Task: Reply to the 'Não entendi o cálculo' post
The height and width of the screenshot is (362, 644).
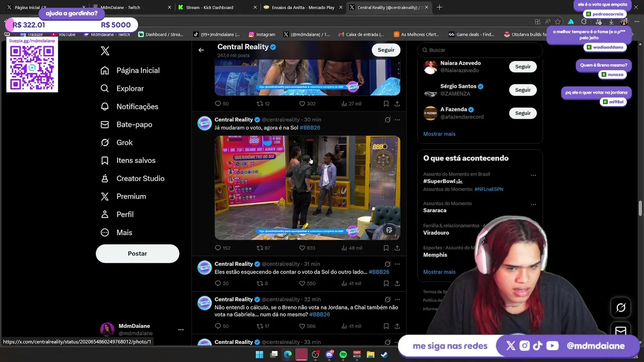Action: [x=221, y=326]
